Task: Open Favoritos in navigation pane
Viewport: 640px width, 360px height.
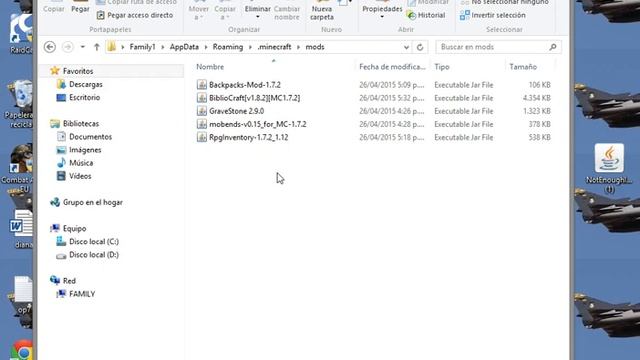Action: tap(78, 71)
